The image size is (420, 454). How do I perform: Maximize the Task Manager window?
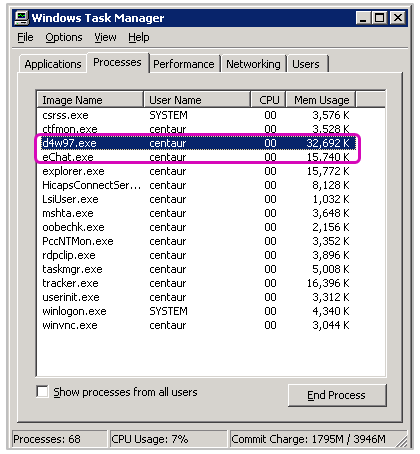tap(379, 18)
